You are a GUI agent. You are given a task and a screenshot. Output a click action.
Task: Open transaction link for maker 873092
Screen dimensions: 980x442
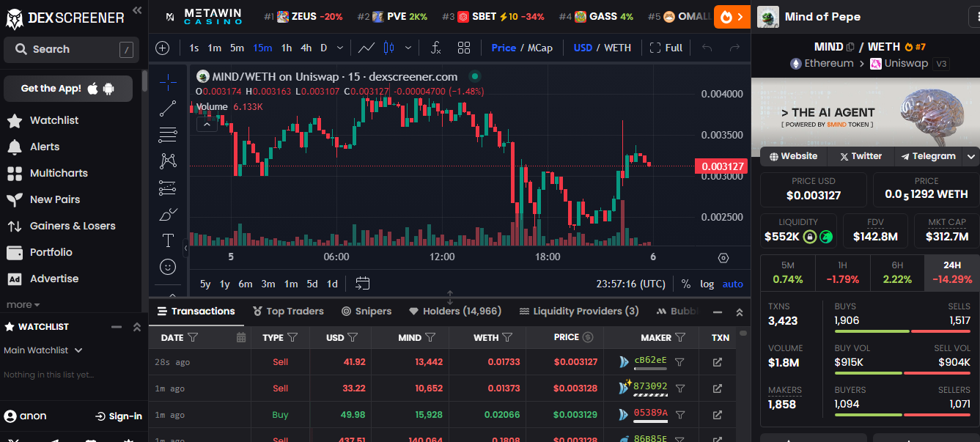click(717, 388)
